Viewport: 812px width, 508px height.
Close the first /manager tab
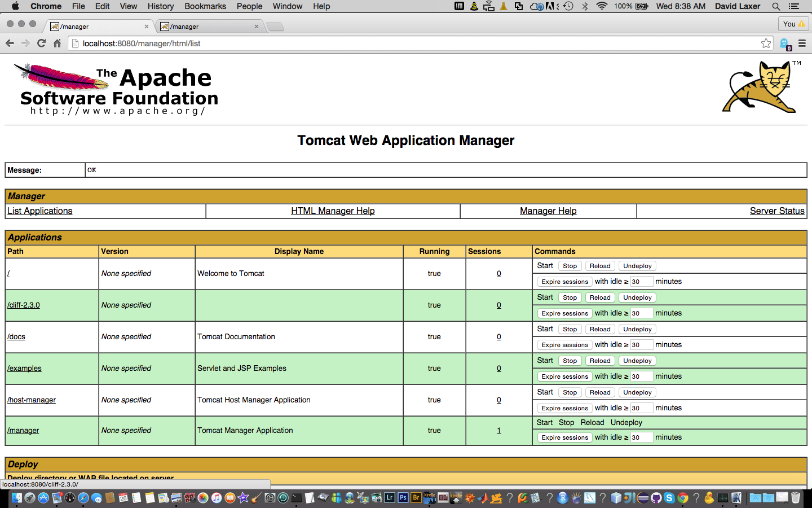(x=147, y=27)
